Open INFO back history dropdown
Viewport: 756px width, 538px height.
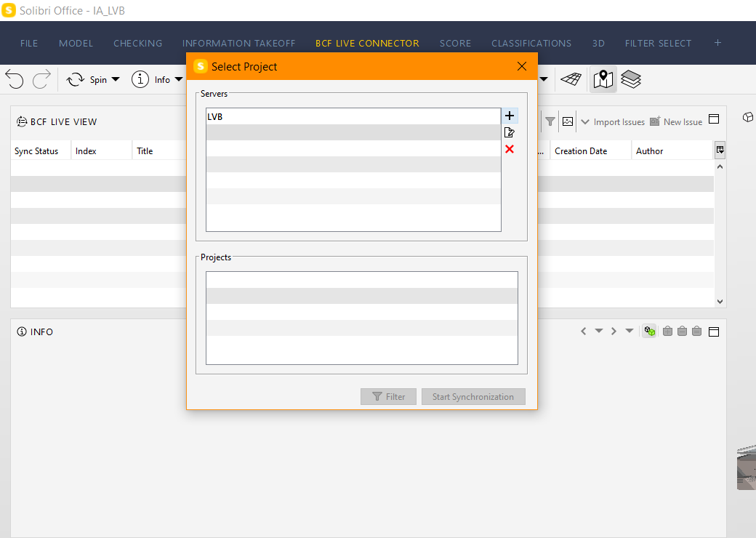pyautogui.click(x=599, y=331)
